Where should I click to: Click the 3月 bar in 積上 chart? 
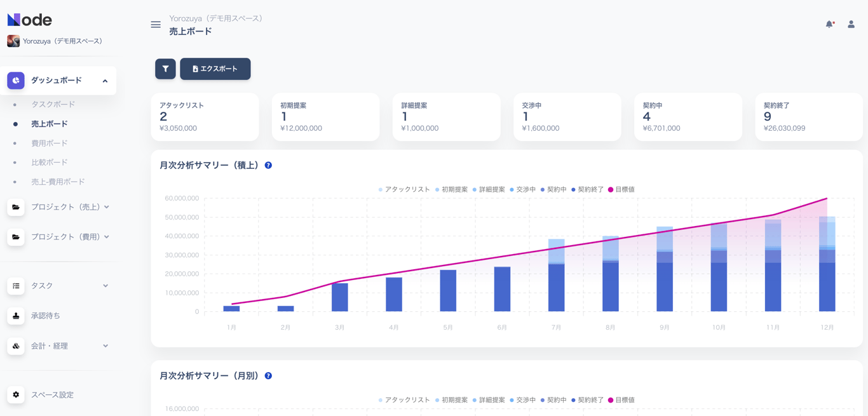pyautogui.click(x=340, y=297)
